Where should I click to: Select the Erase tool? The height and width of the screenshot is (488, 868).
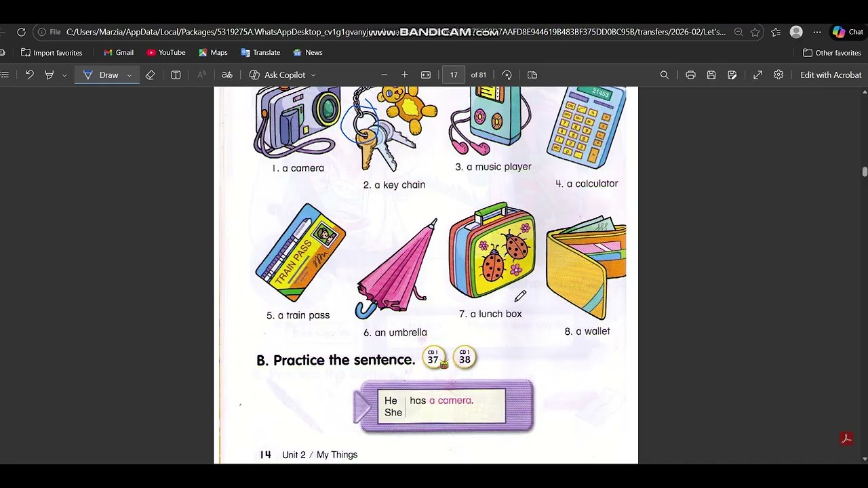tap(150, 75)
